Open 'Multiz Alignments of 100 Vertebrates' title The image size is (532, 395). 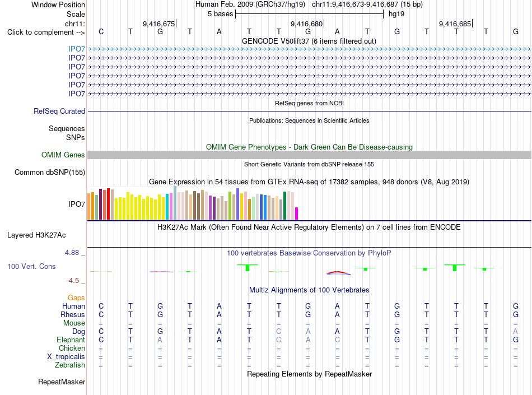tap(309, 290)
